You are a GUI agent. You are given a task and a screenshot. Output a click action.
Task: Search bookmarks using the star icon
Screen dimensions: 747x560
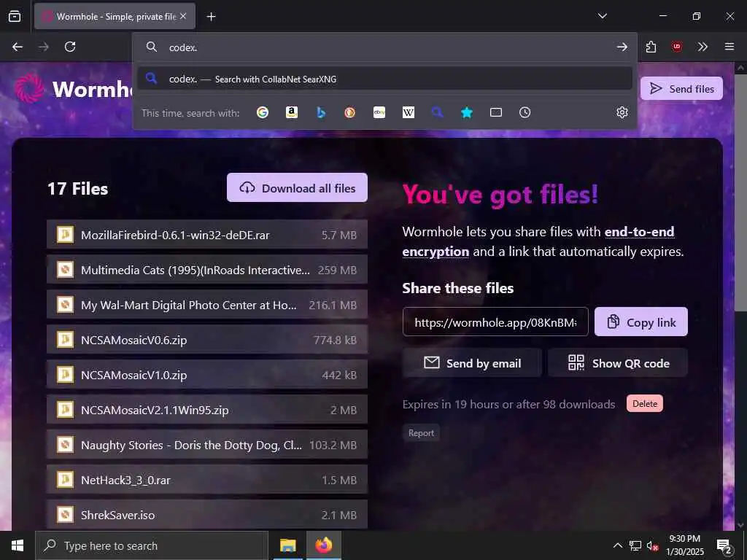467,112
